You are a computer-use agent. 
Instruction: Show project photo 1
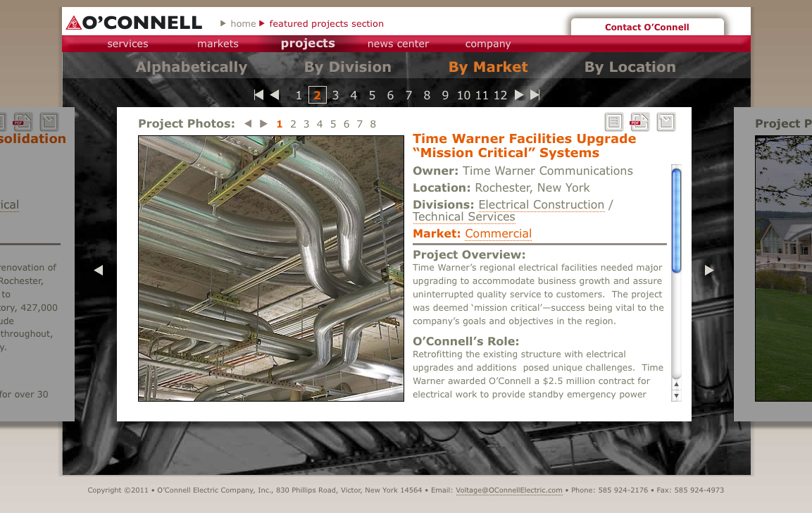click(x=280, y=124)
